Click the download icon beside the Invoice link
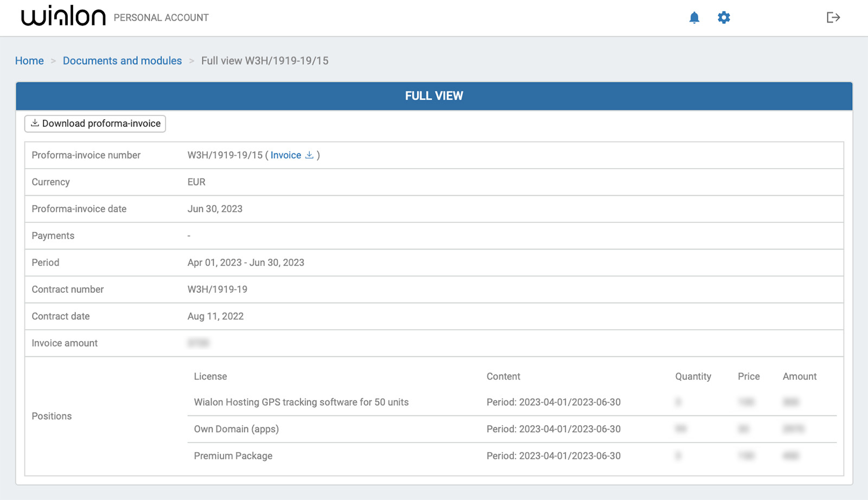 (309, 155)
